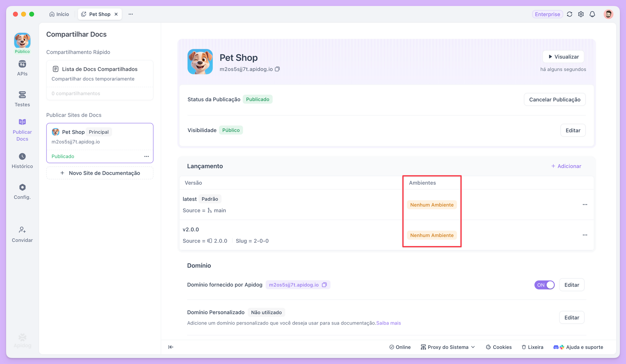This screenshot has width=626, height=364.
Task: Click Convidar to invite members
Action: click(22, 234)
